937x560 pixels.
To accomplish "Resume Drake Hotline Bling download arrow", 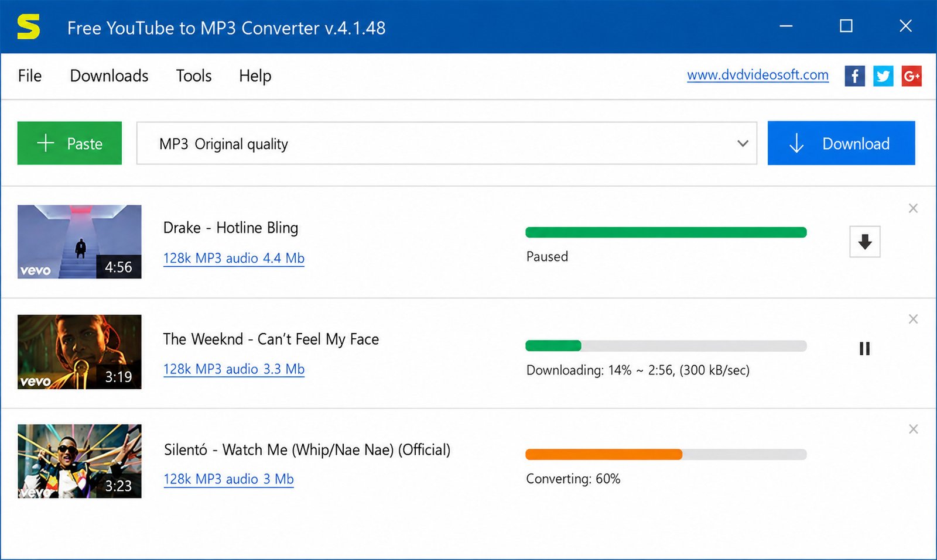I will coord(865,242).
